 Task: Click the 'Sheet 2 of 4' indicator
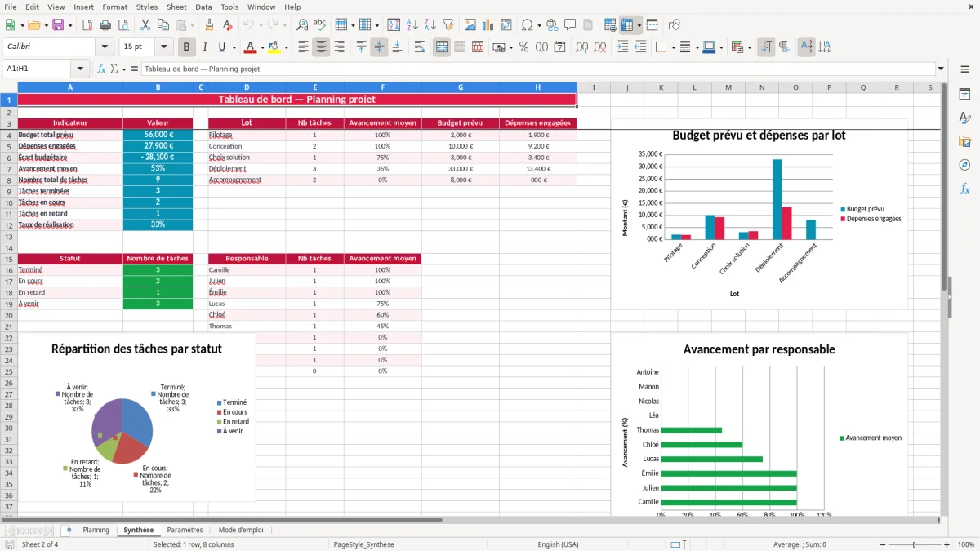pos(40,544)
